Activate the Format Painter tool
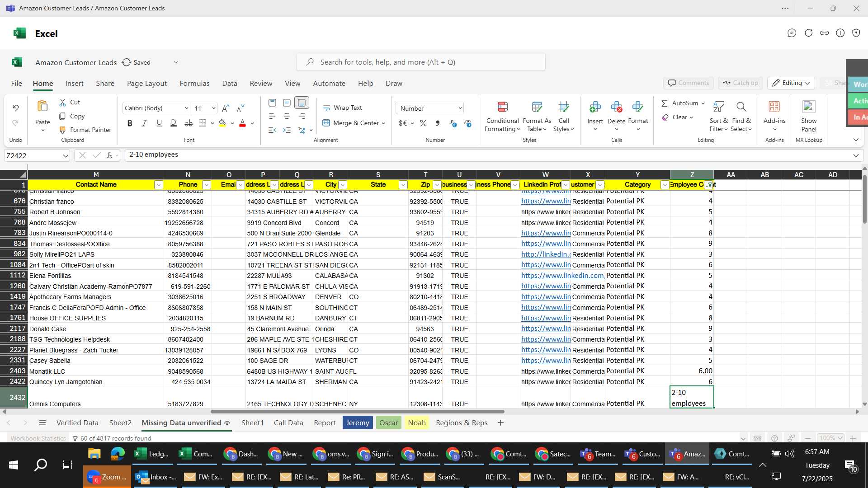The height and width of the screenshot is (488, 868). [x=85, y=130]
